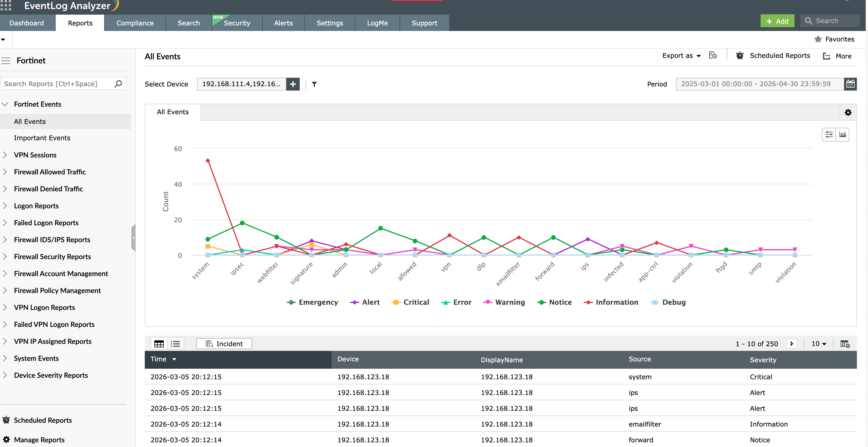
Task: Open export history icon beside Export as
Action: (713, 55)
